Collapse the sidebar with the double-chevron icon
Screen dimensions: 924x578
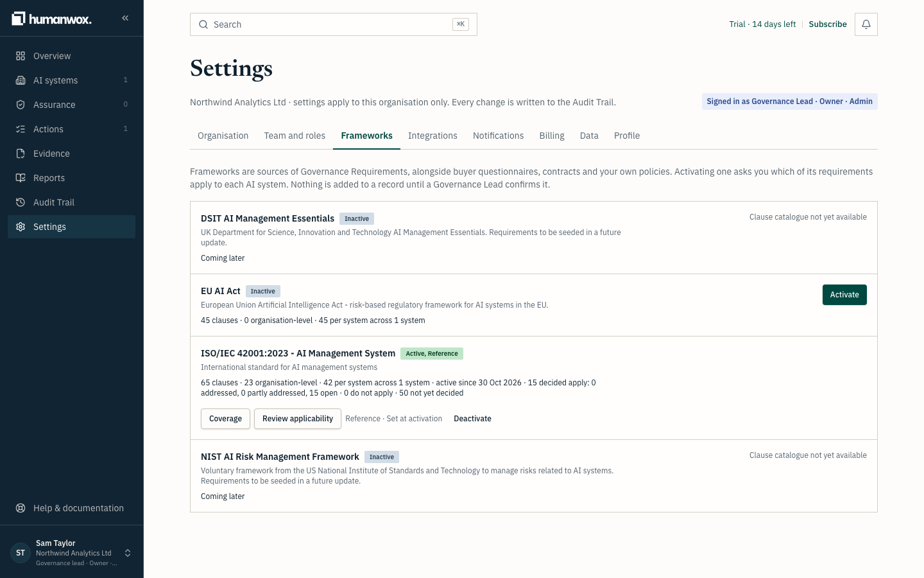125,18
